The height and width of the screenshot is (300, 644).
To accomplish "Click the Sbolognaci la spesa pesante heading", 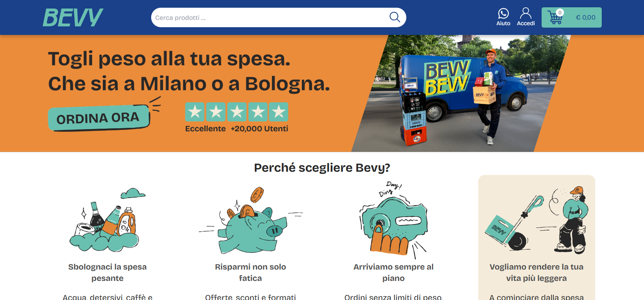I will click(107, 272).
